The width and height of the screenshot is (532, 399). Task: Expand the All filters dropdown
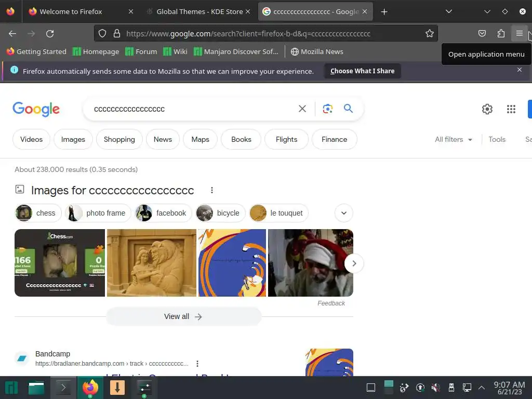click(x=453, y=139)
